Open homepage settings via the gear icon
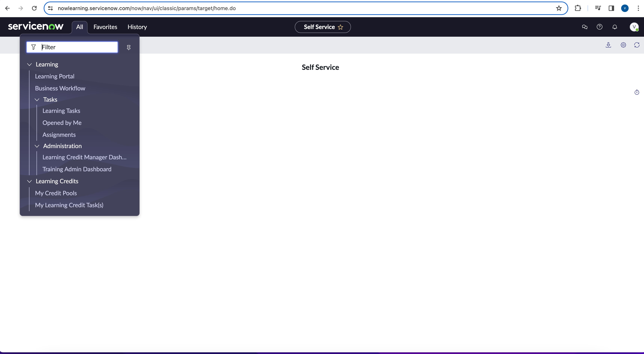Image resolution: width=644 pixels, height=354 pixels. (623, 45)
